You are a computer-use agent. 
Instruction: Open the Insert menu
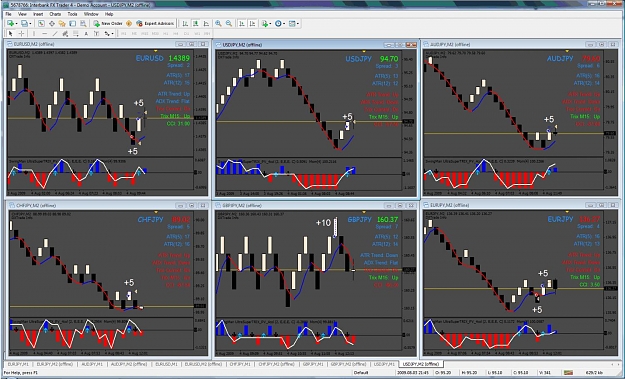pyautogui.click(x=38, y=14)
